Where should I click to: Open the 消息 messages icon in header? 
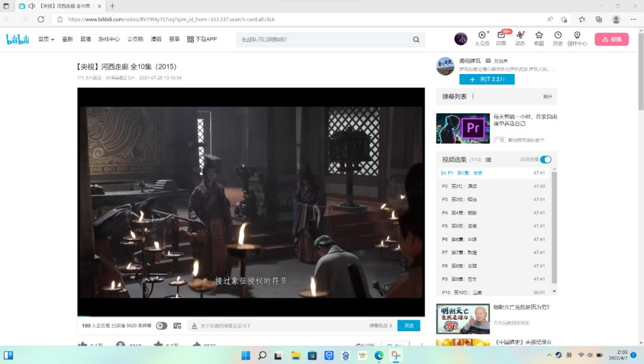coord(501,37)
